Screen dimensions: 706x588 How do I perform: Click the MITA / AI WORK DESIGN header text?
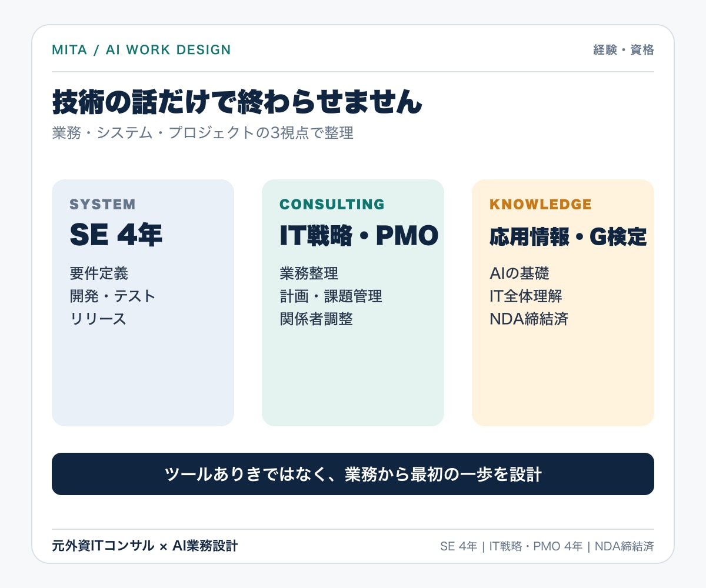pos(141,50)
